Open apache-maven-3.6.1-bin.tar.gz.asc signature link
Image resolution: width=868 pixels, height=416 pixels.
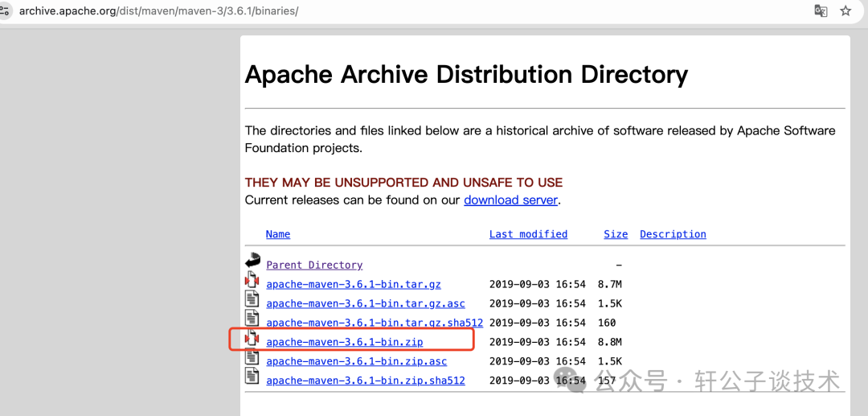(366, 303)
